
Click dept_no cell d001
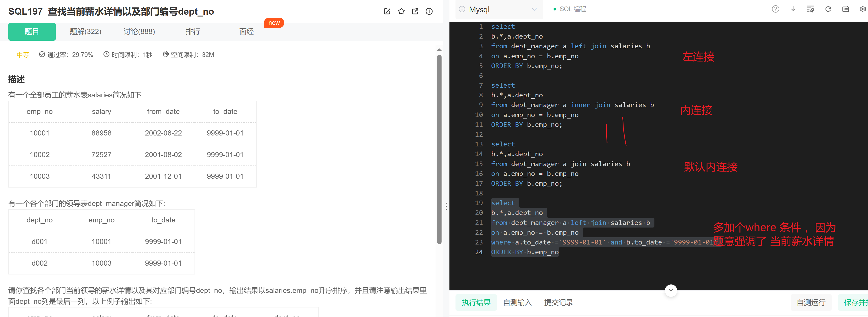pos(40,241)
